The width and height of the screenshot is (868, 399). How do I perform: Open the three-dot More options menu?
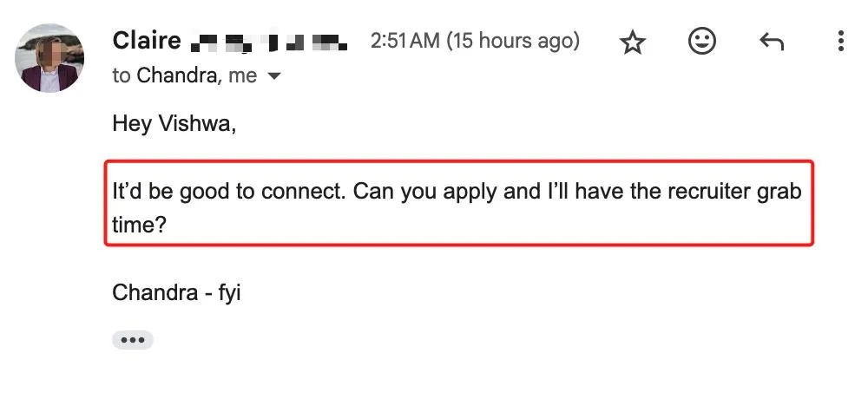coord(839,42)
